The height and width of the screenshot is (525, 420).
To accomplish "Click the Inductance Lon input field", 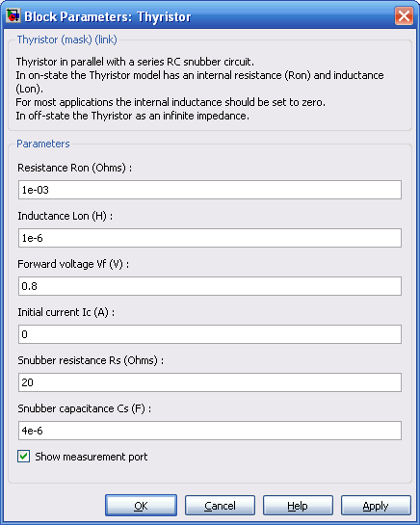I will click(210, 238).
